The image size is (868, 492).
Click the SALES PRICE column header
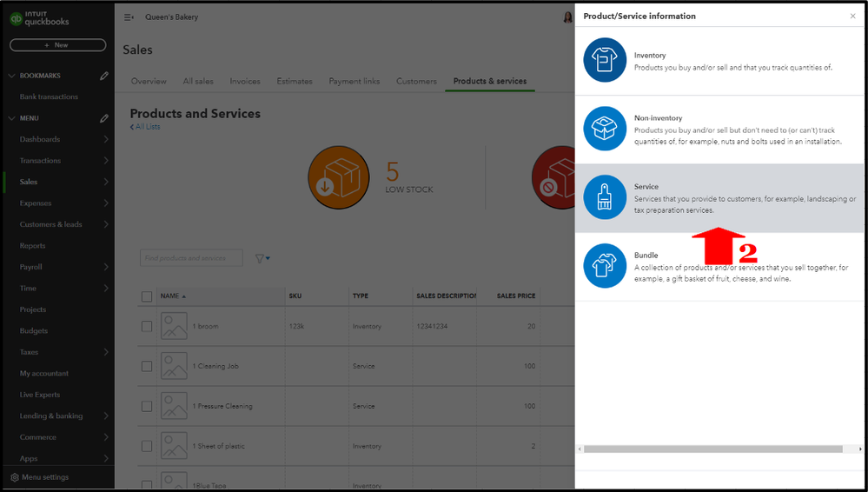[516, 296]
